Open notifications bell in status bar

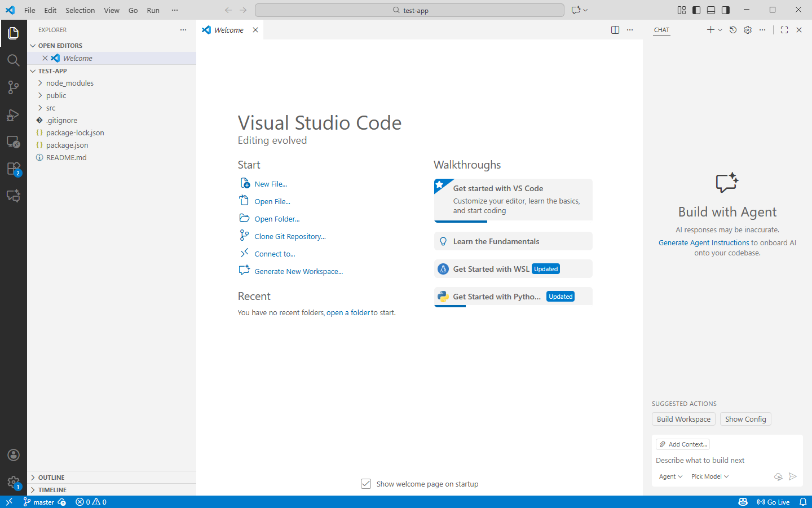point(803,502)
